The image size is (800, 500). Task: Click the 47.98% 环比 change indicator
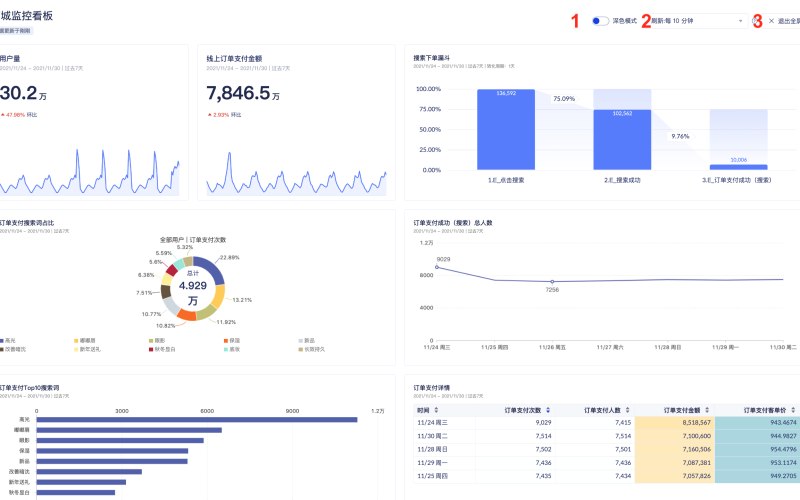coord(19,115)
